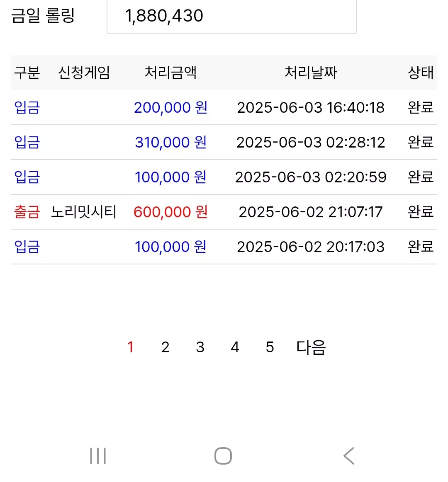Screen dimensions: 448x482
Task: Select current page 1 in pagination
Action: tap(131, 347)
